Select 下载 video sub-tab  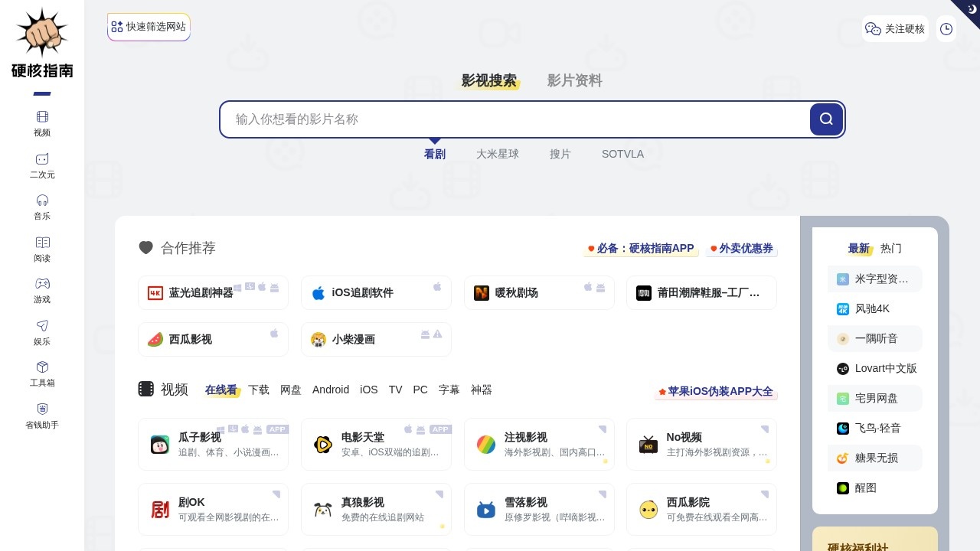pos(259,390)
